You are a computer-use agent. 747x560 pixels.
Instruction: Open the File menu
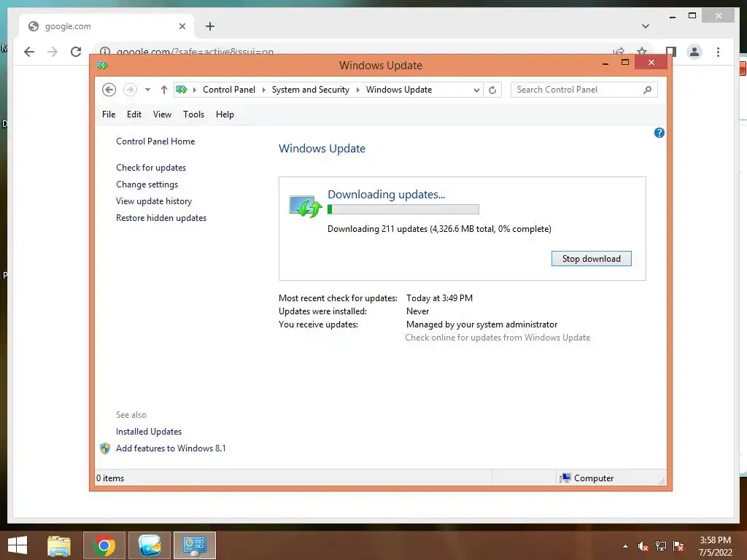pyautogui.click(x=109, y=114)
